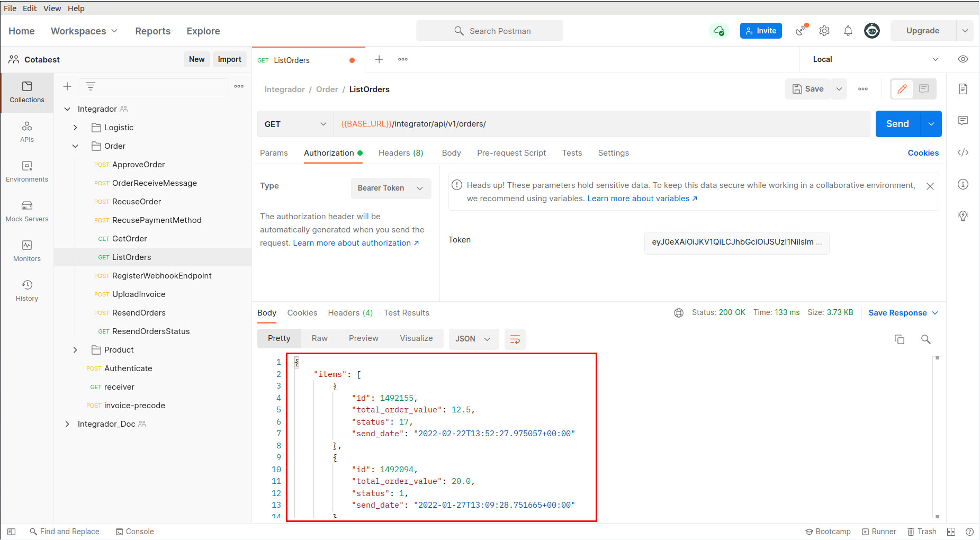Open the Edit menu
The width and height of the screenshot is (980, 540).
(30, 8)
